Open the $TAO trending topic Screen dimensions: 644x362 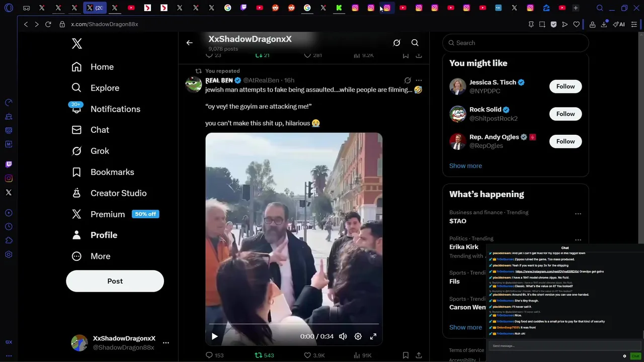[458, 221]
